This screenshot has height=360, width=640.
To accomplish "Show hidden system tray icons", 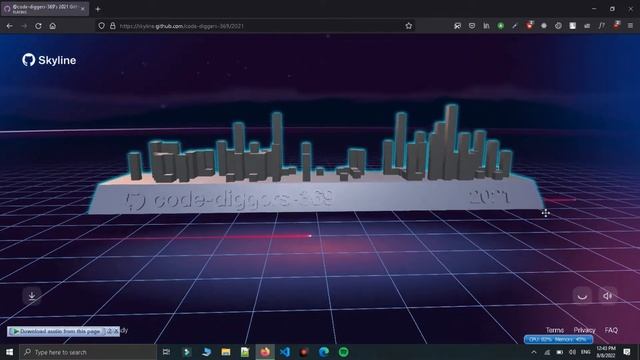I will tap(534, 352).
